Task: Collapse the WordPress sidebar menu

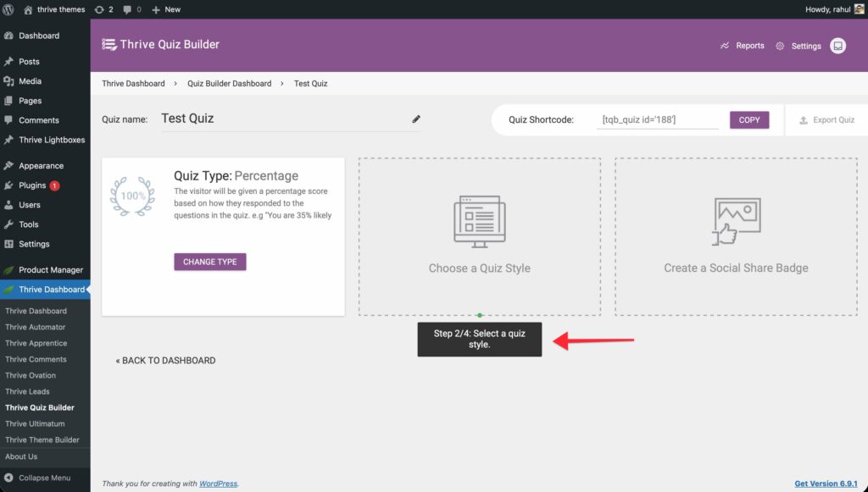Action: click(x=44, y=478)
